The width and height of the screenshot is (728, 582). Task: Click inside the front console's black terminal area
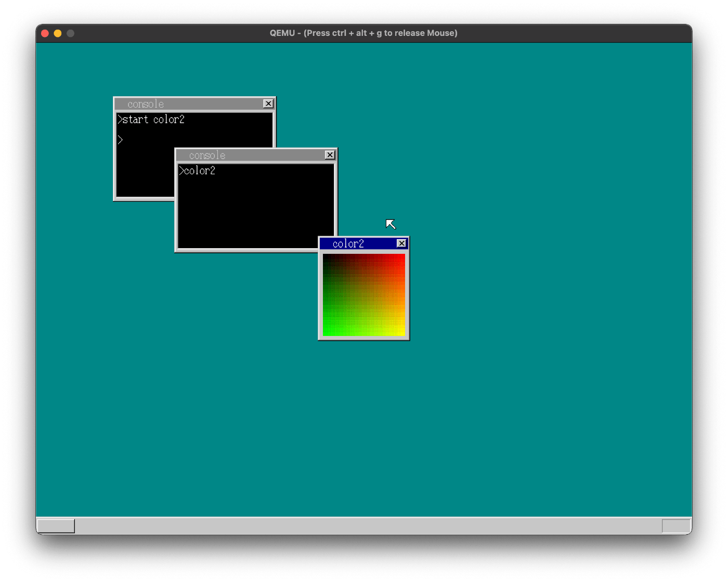click(256, 206)
